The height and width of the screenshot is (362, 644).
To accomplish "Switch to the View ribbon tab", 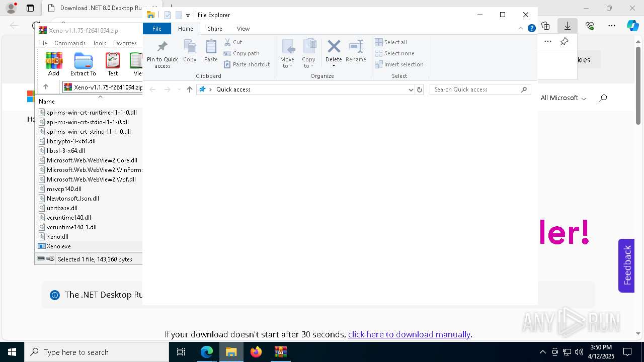I will [243, 29].
